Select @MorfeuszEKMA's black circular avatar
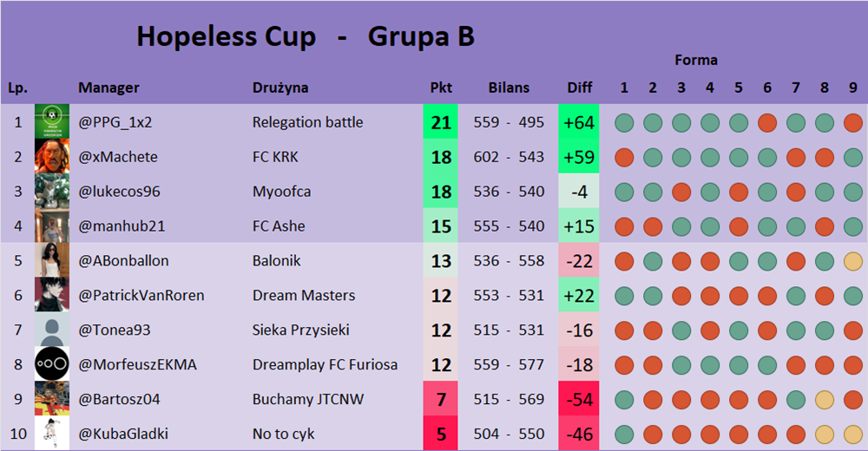This screenshot has height=451, width=868. click(51, 364)
